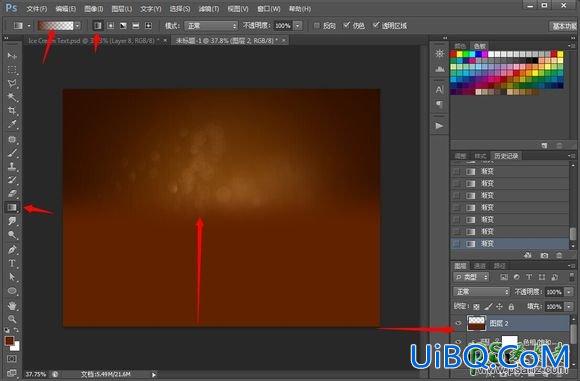Viewport: 580px width, 381px height.
Task: Hide layer 图层 2 with its eye icon
Action: pos(458,323)
